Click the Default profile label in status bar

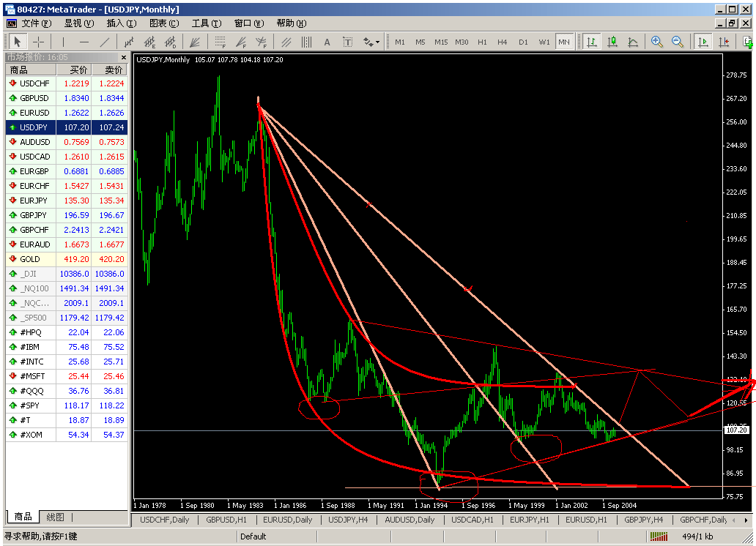click(x=252, y=536)
